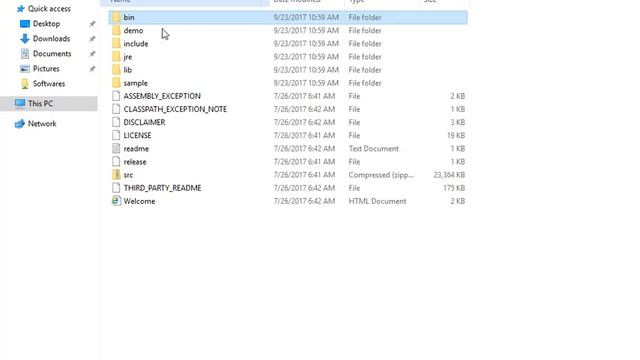Click the release file icon
The width and height of the screenshot is (640, 360).
(116, 162)
